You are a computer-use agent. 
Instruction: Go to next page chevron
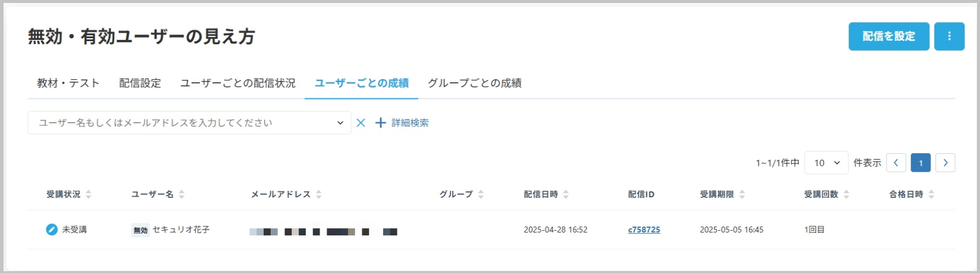pos(945,163)
